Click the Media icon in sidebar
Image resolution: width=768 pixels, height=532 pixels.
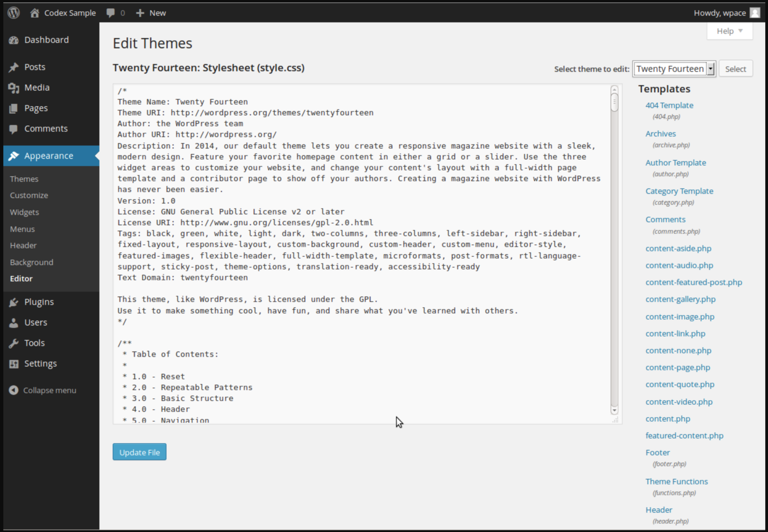(14, 88)
